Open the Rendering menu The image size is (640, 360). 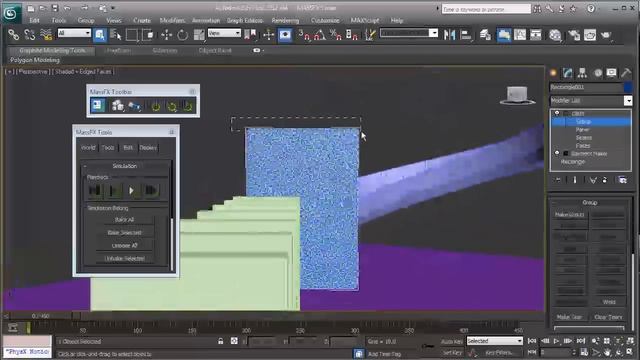click(285, 20)
